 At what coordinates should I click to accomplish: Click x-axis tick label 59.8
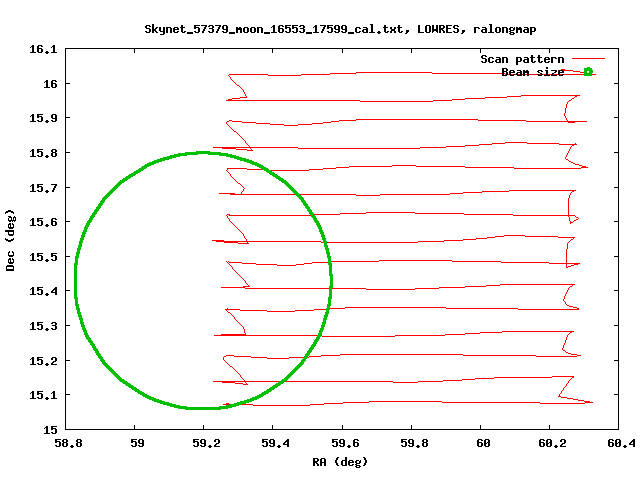click(414, 443)
